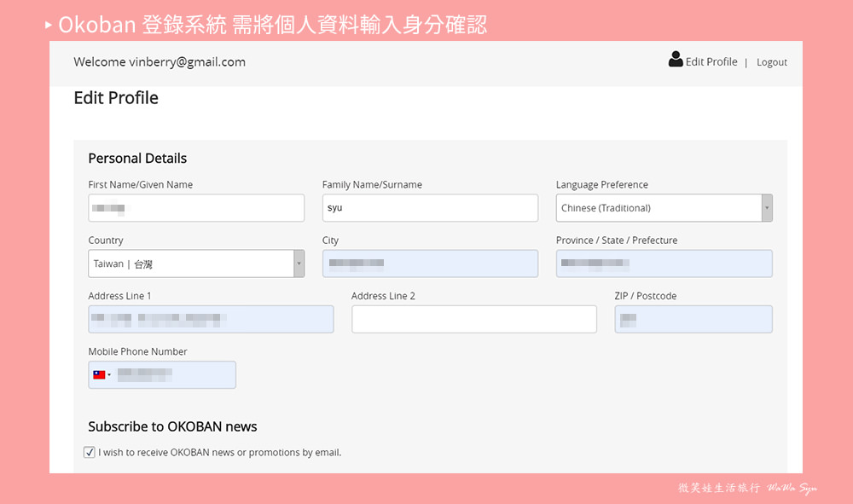Focus the empty Address Line 2 field
Image resolution: width=853 pixels, height=504 pixels.
point(473,319)
